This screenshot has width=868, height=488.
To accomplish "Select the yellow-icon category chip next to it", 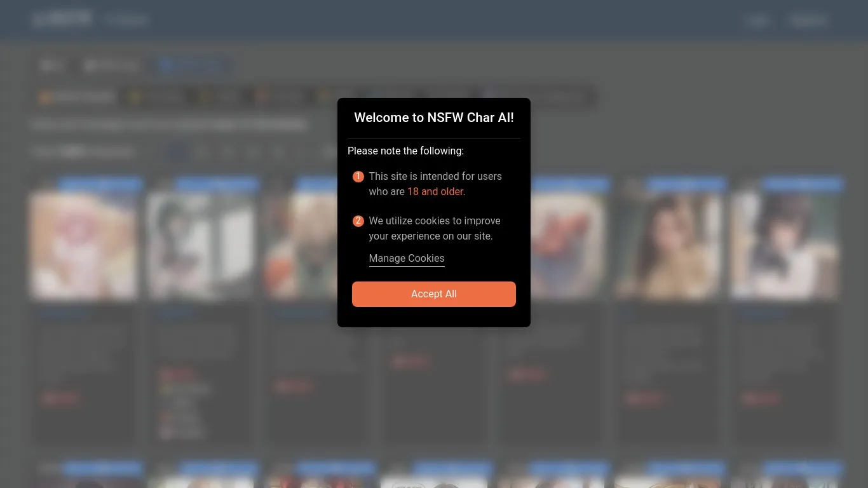I will coord(156,97).
